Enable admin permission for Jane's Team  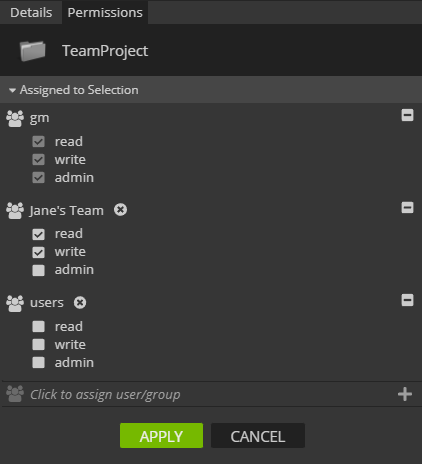[x=38, y=270]
